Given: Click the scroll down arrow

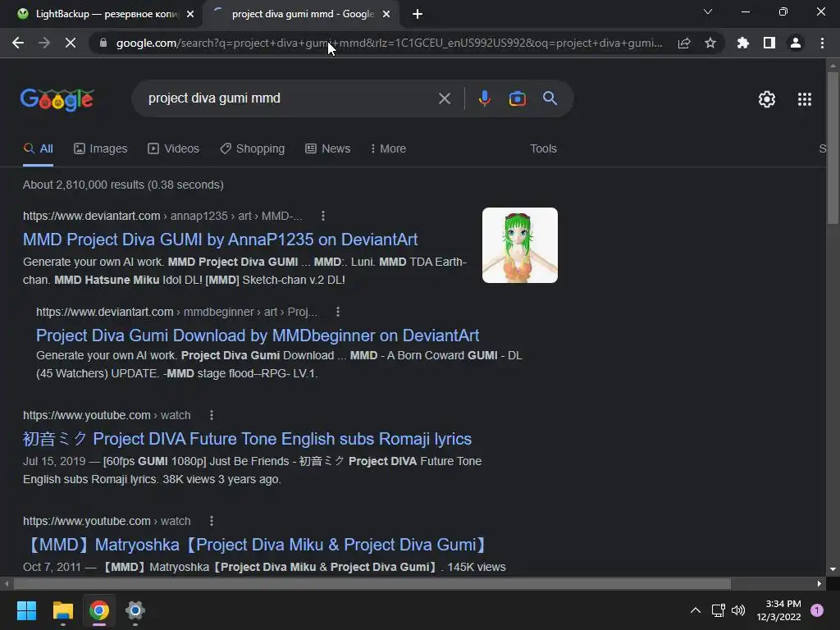Looking at the screenshot, I should (x=833, y=569).
